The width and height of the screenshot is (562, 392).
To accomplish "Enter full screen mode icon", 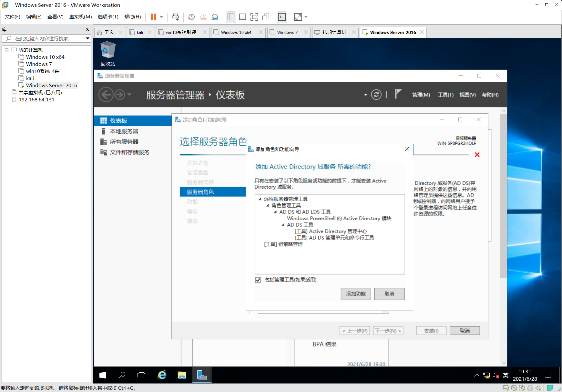I will point(254,17).
